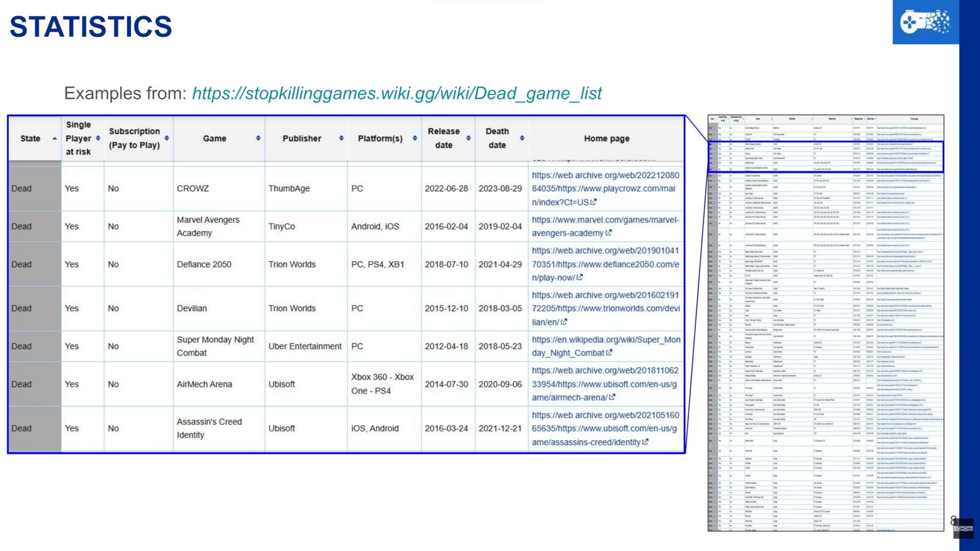Click sort arrows for Single Player at risk

pos(98,138)
